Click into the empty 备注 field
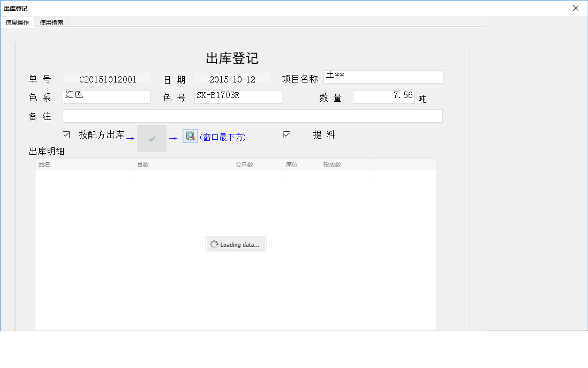 click(x=252, y=116)
